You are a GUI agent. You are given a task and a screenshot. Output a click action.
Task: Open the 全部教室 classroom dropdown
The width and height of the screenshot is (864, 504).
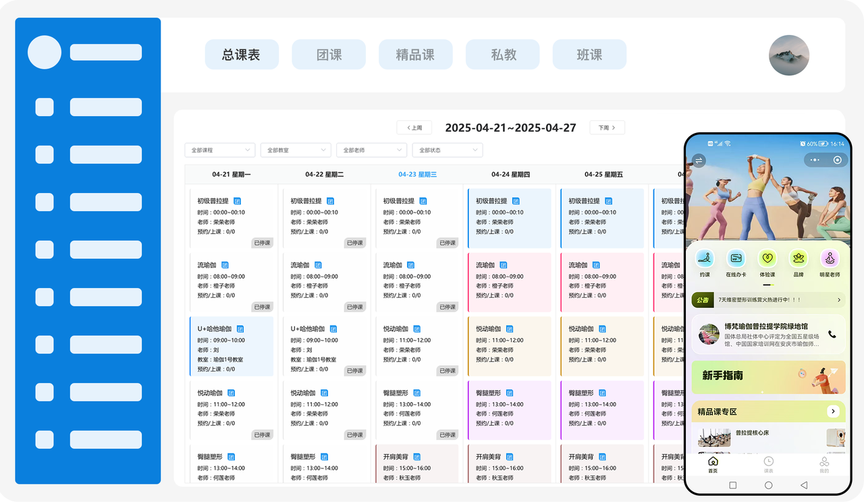296,150
